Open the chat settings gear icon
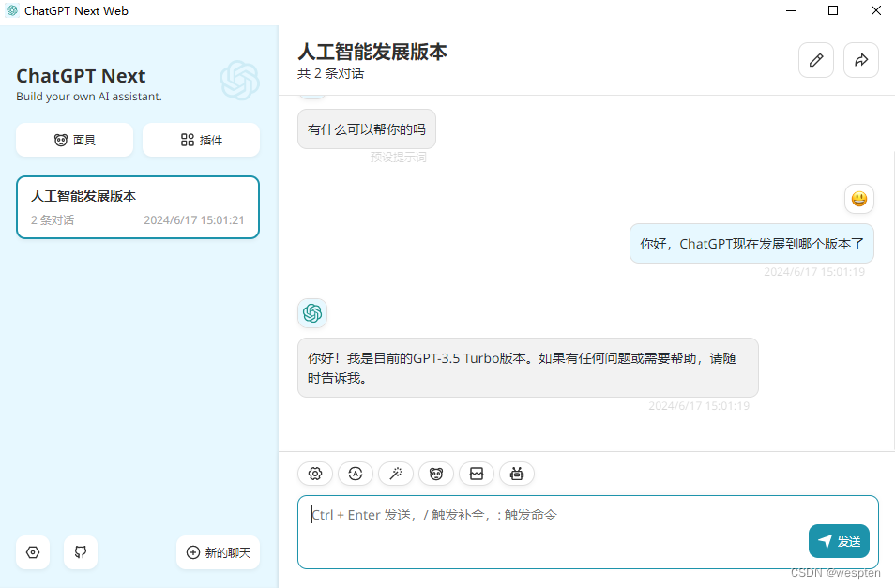 click(x=315, y=474)
